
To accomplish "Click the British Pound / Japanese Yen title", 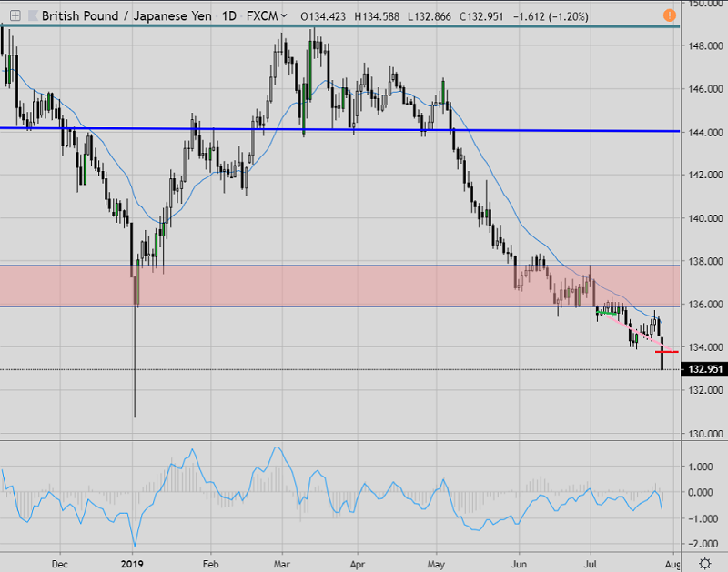I will click(x=126, y=16).
